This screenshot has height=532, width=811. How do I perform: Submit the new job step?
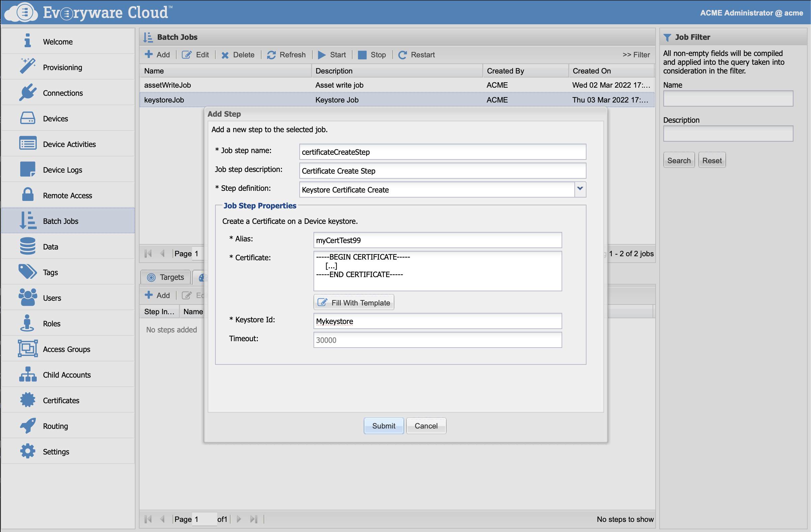384,426
